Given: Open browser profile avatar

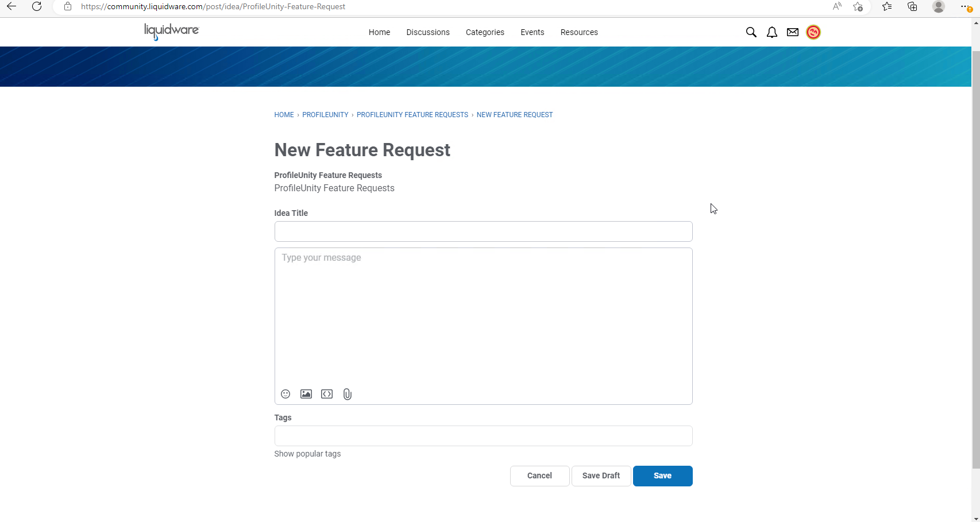Looking at the screenshot, I should click(939, 6).
